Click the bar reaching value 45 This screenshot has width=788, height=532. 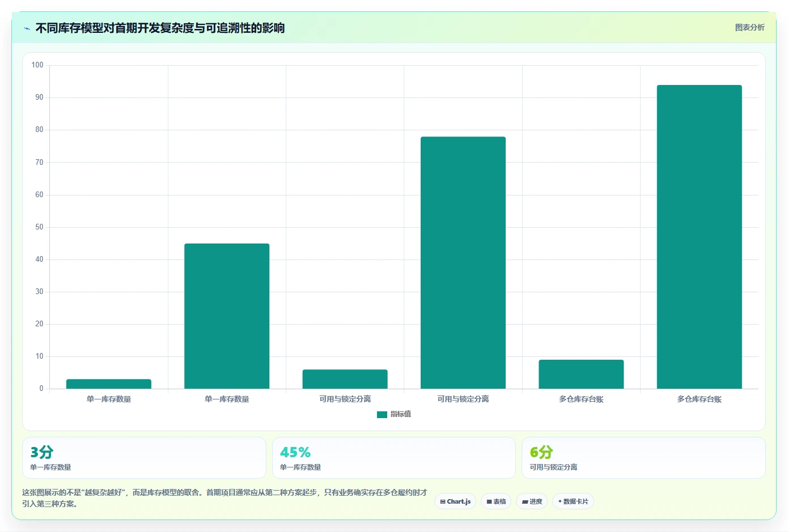[x=227, y=316]
